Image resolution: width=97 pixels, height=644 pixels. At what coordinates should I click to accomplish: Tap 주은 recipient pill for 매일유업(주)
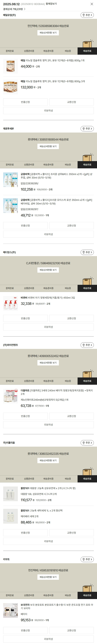click(x=87, y=15)
